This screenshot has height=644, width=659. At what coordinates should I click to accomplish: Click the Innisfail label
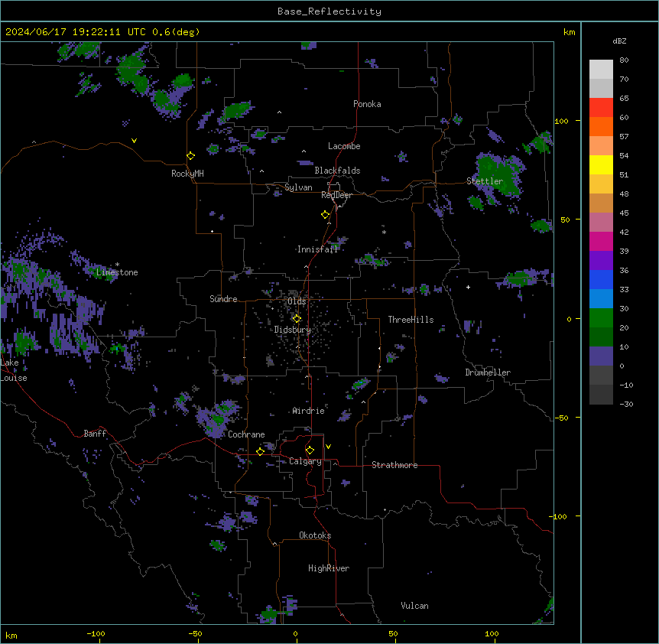[317, 249]
